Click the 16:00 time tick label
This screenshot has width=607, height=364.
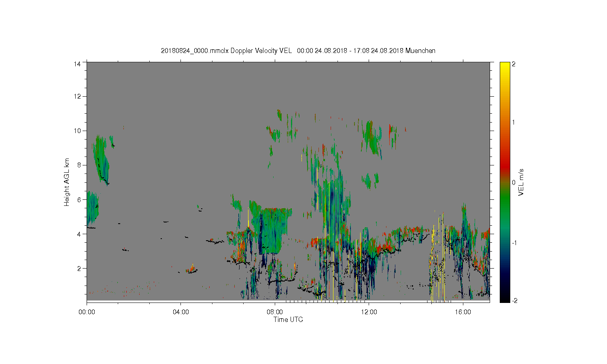click(x=463, y=312)
